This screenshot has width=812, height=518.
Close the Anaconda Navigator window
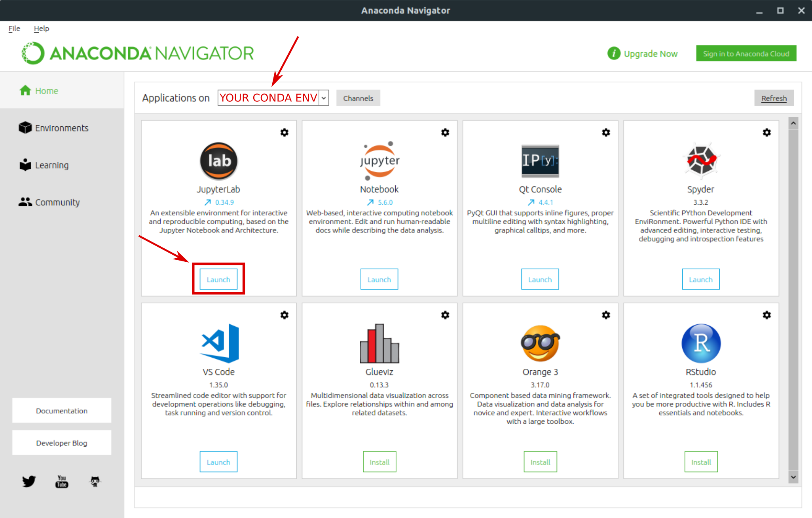point(801,11)
